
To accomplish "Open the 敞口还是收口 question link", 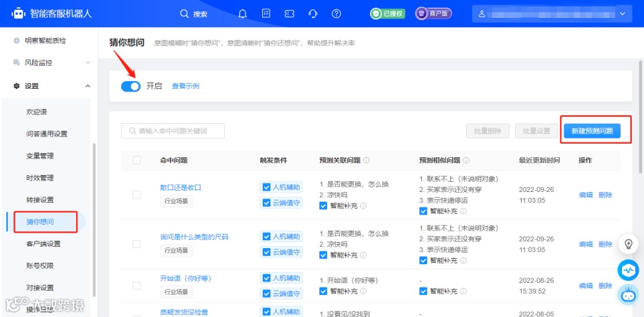I will pos(181,187).
